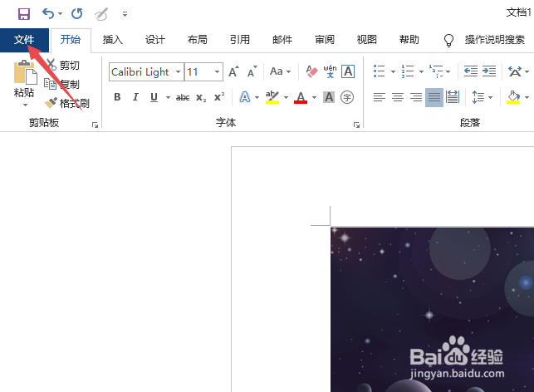Switch to the 开始 (Home) tab
The image size is (534, 392).
pos(71,40)
